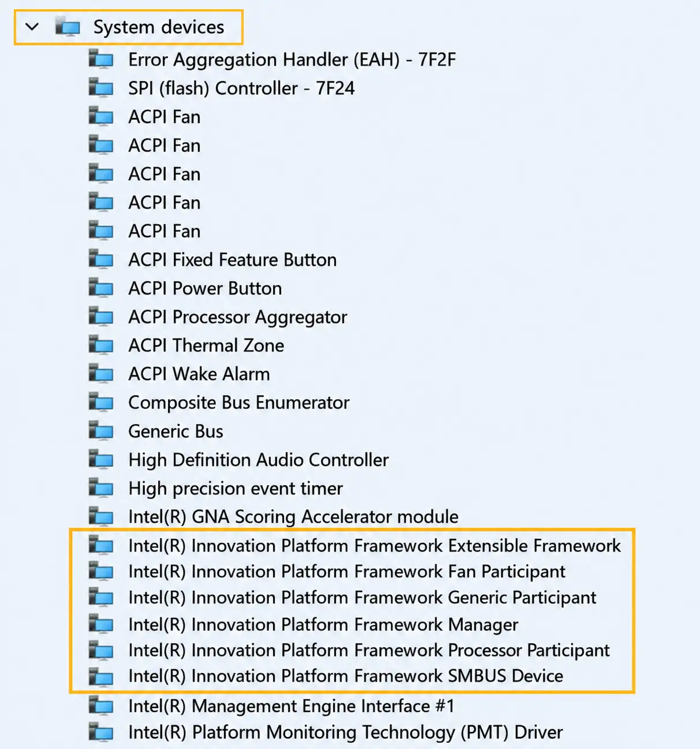Click the icon for Innovation Platform Framework Generic Participant

point(101,597)
